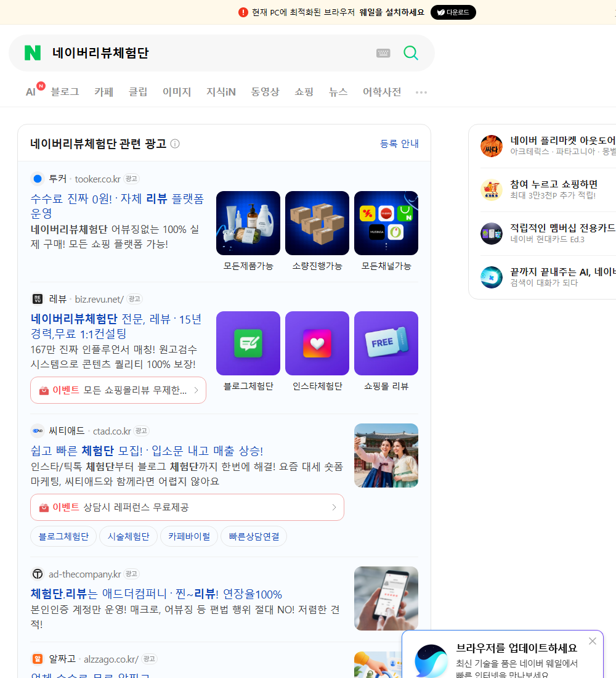
Task: Click the green Naver N logo
Action: point(33,53)
